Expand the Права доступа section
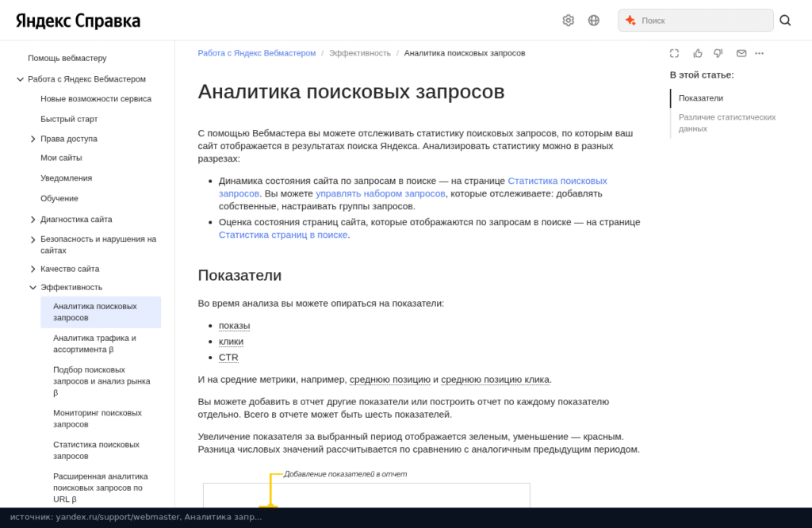 click(x=33, y=139)
